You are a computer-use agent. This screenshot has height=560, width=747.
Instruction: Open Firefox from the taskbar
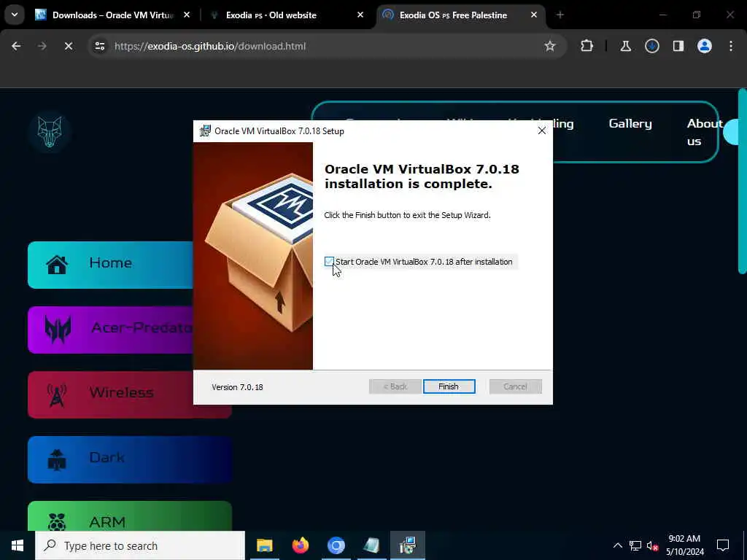(300, 545)
